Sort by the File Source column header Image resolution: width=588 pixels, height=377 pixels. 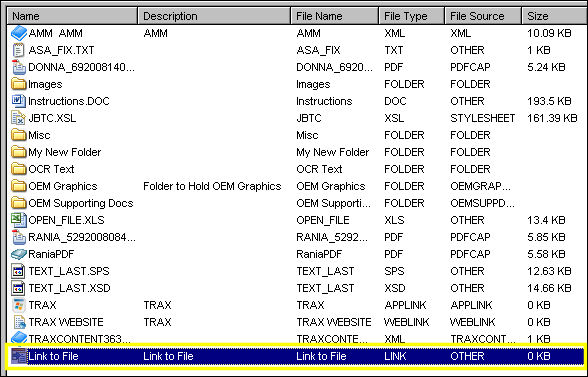click(483, 16)
